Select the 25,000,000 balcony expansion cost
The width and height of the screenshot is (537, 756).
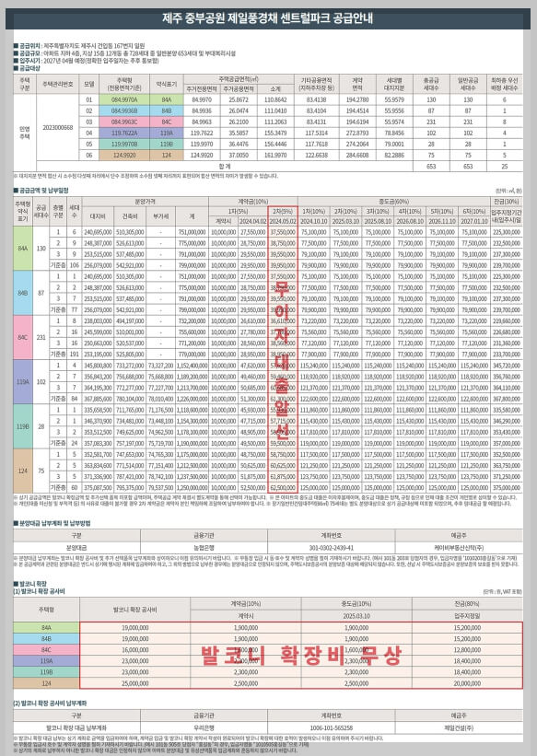pos(135,683)
